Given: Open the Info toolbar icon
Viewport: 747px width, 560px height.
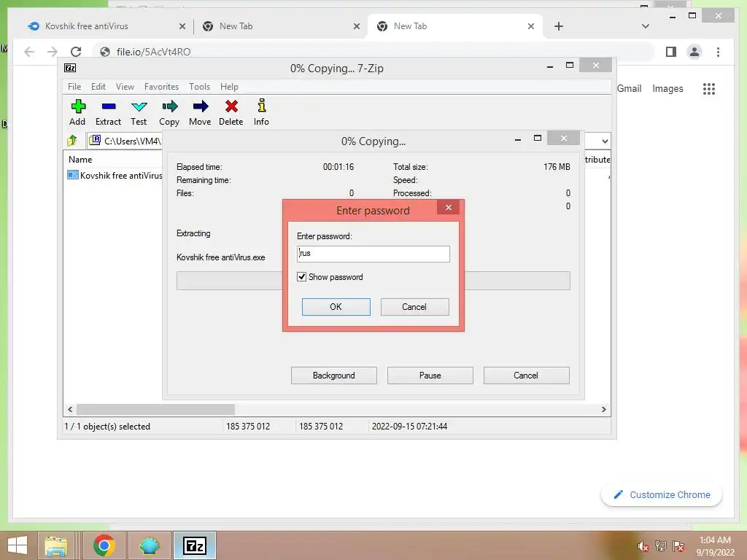Looking at the screenshot, I should coord(261,112).
